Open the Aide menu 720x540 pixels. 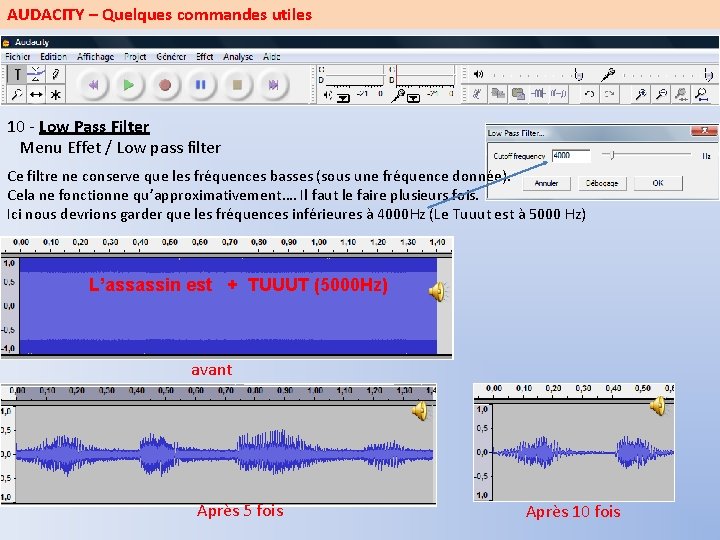click(271, 56)
